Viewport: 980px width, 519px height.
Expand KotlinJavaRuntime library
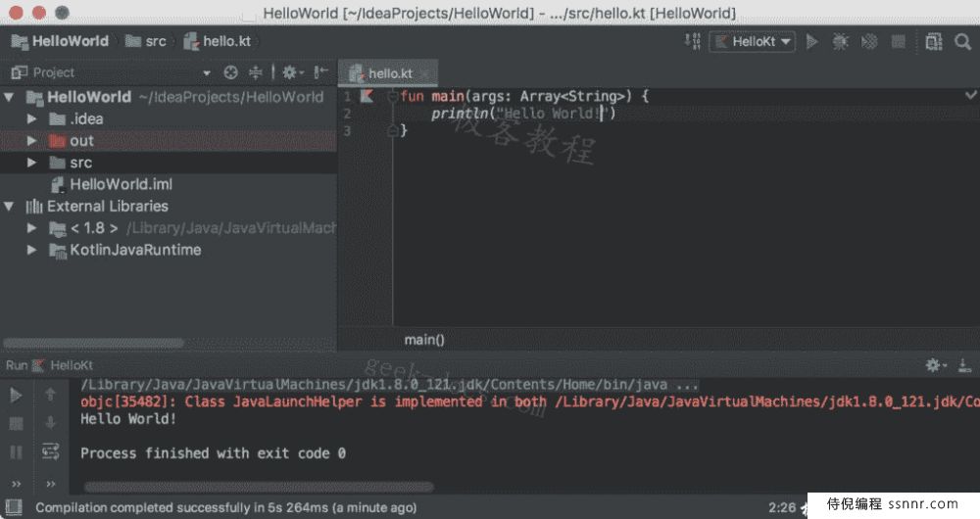[x=32, y=250]
